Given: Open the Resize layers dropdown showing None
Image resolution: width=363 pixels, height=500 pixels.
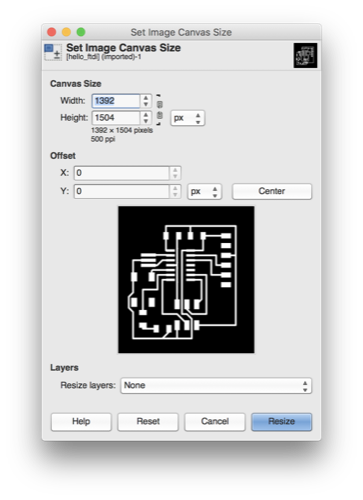Looking at the screenshot, I should 216,386.
